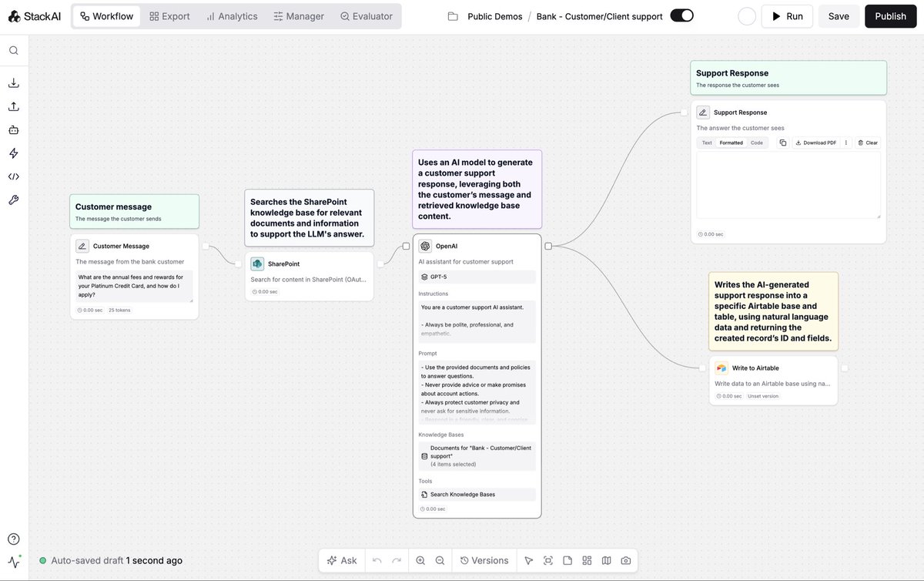Click the upload/export icon in left sidebar

14,106
